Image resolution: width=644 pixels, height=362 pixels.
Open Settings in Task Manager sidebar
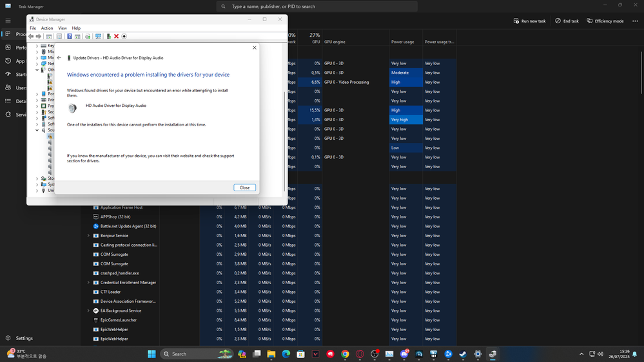20,338
